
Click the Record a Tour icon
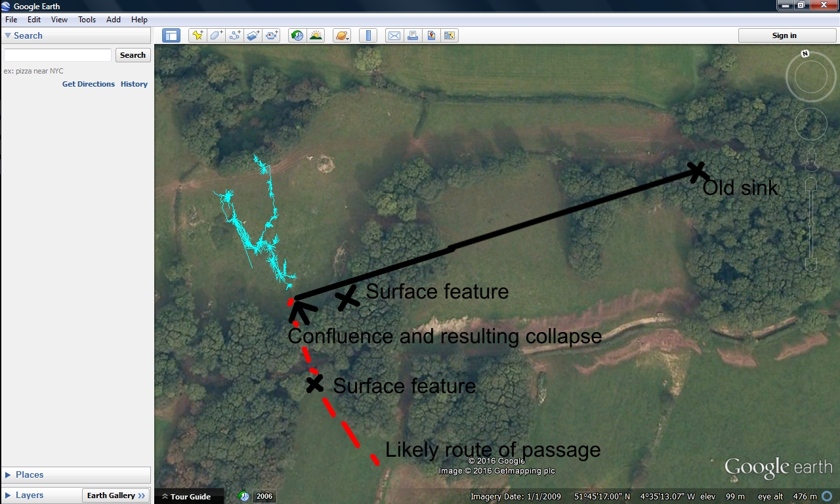coord(272,35)
